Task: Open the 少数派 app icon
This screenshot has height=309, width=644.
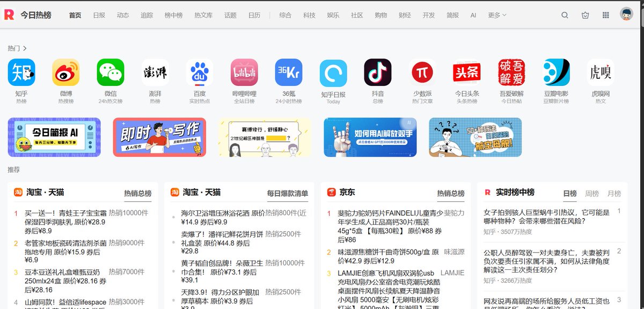Action: 422,72
